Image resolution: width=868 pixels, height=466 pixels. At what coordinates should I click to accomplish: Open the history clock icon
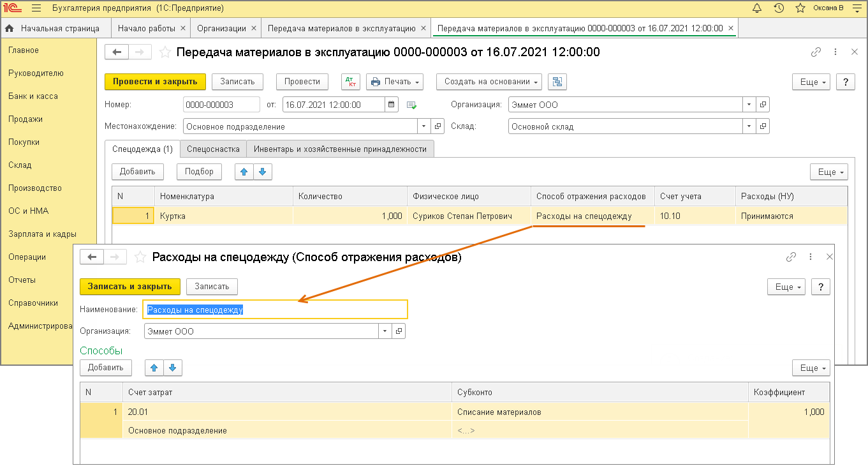(x=779, y=8)
